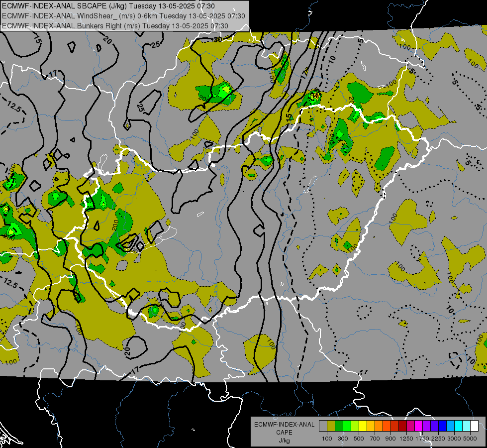
Task: Pick the 700 legend tick label
Action: coord(375,439)
